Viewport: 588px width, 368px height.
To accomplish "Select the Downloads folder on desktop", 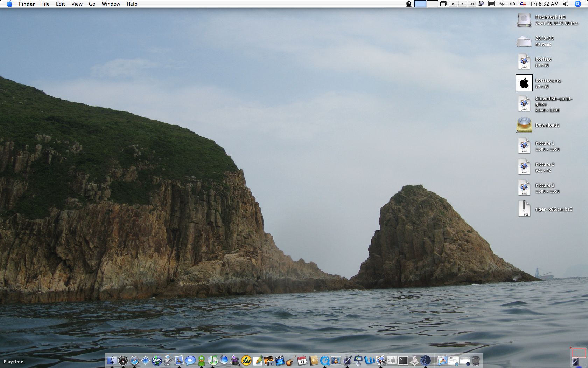I will tap(524, 125).
